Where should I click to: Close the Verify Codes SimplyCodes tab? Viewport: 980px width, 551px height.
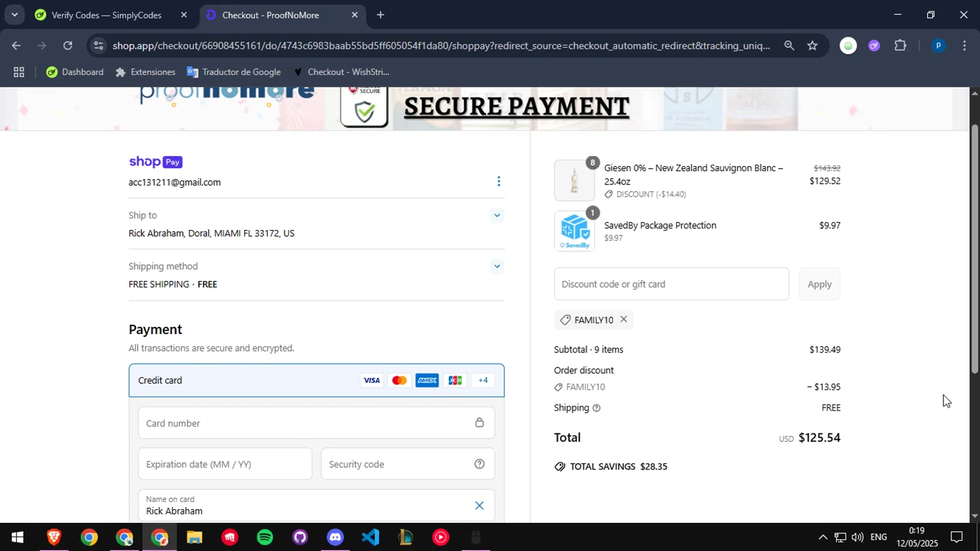(x=184, y=15)
